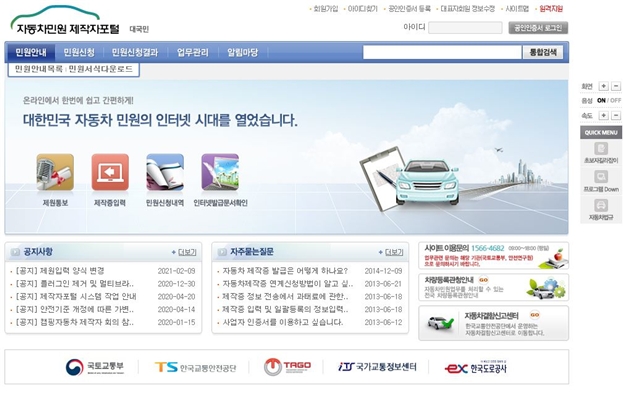
Task: Click the 제원통보 microphone icon
Action: click(54, 173)
